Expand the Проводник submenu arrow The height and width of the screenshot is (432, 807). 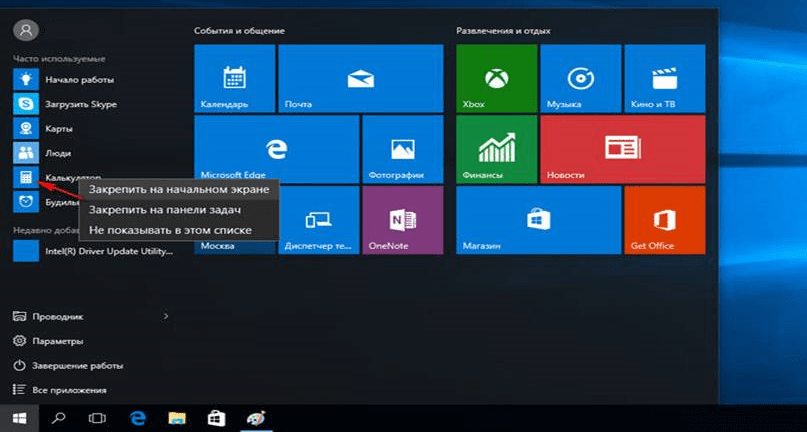coord(166,316)
